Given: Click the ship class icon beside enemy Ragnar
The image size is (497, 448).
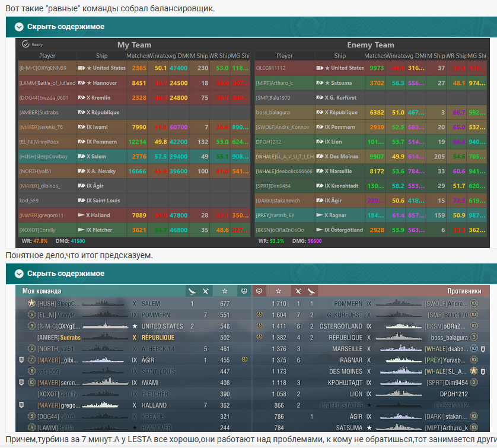Looking at the screenshot, I should [x=319, y=215].
